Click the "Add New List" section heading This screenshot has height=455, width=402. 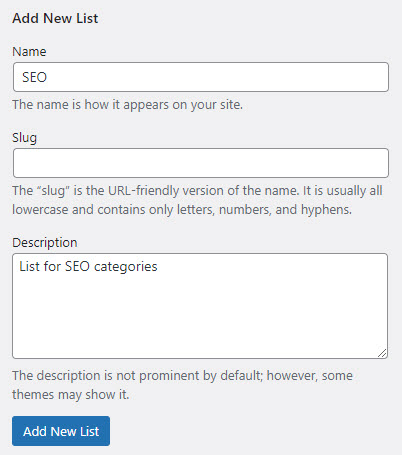coord(55,18)
